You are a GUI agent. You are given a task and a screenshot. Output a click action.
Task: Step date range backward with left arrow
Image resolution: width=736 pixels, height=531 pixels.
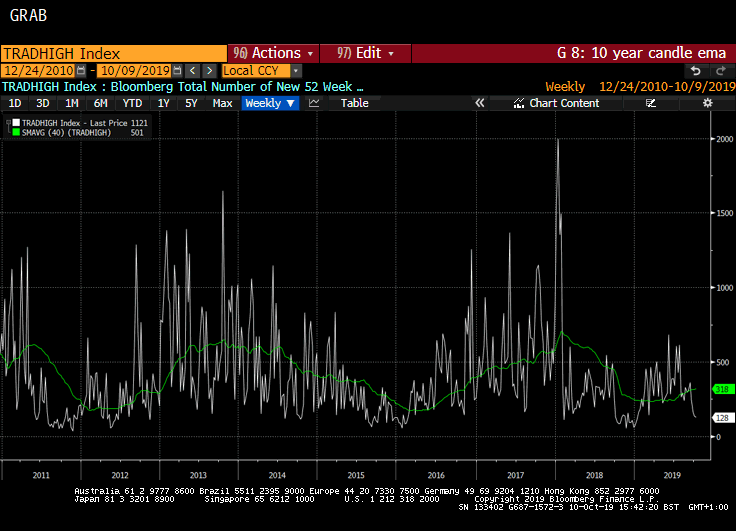tap(192, 71)
